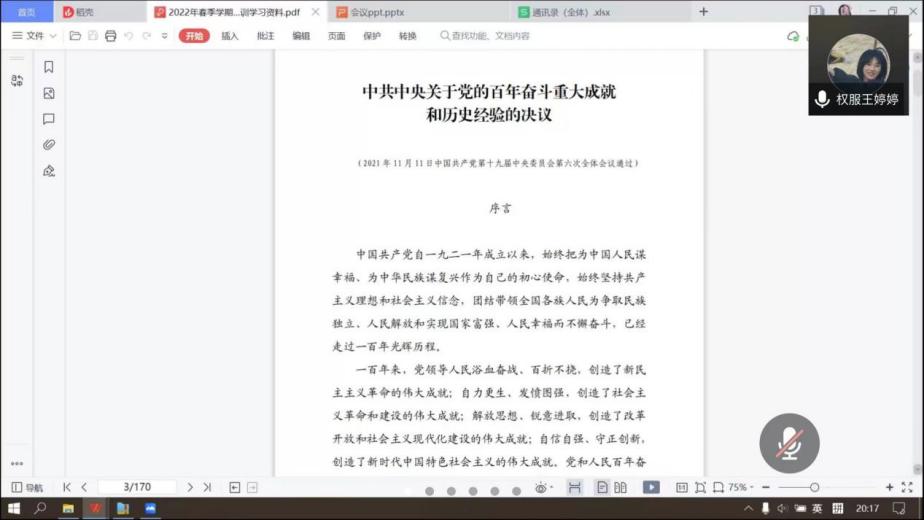924x520 pixels.
Task: Open the attachments paperclip panel
Action: click(48, 145)
